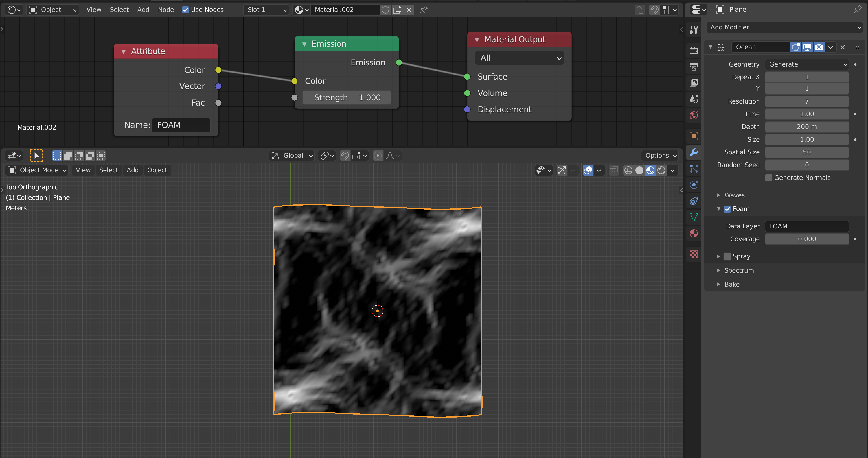Open the Modifier Properties tab (wrench icon)

(x=694, y=153)
